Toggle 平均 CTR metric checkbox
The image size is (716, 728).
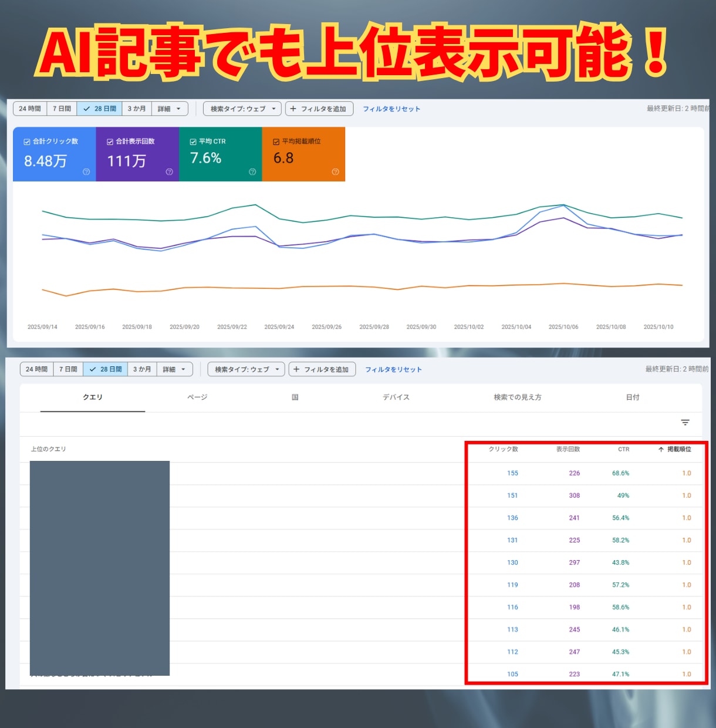[x=193, y=142]
